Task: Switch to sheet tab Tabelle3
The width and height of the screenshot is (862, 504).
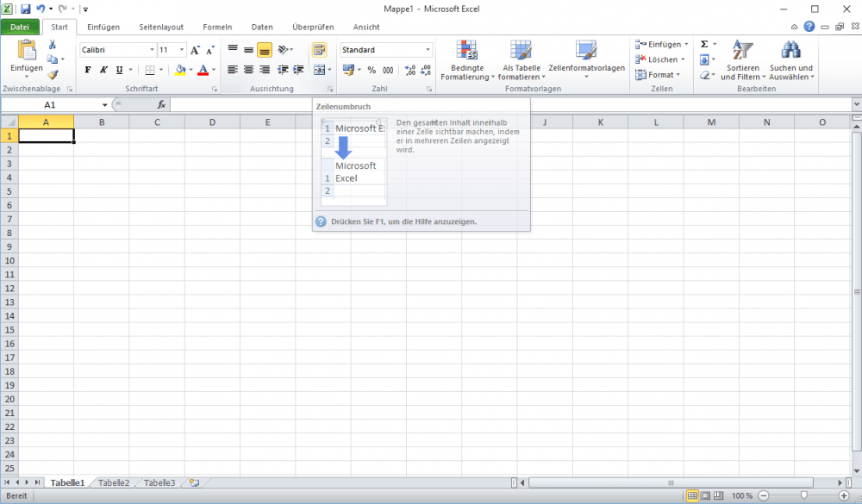Action: pyautogui.click(x=159, y=483)
